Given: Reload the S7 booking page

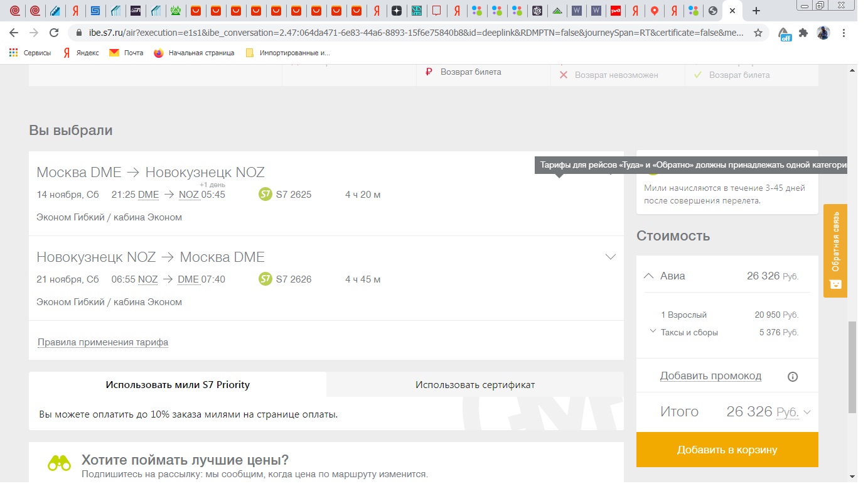Looking at the screenshot, I should pos(54,33).
